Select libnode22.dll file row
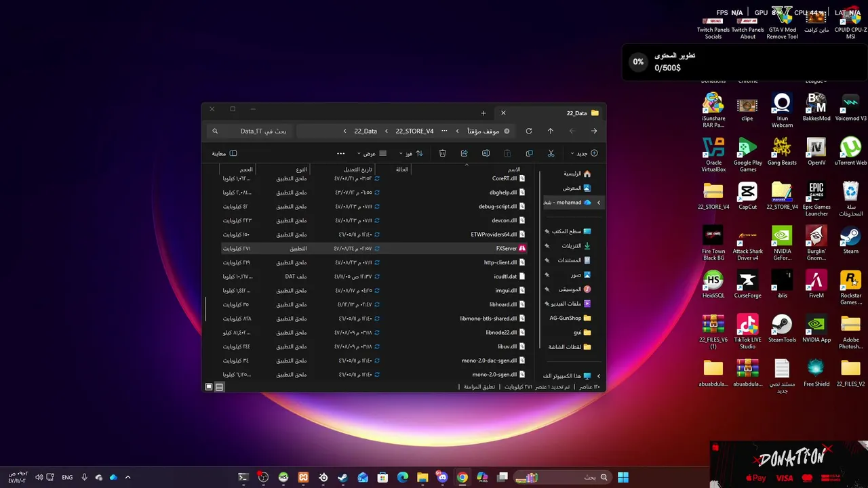This screenshot has width=868, height=488. (374, 333)
